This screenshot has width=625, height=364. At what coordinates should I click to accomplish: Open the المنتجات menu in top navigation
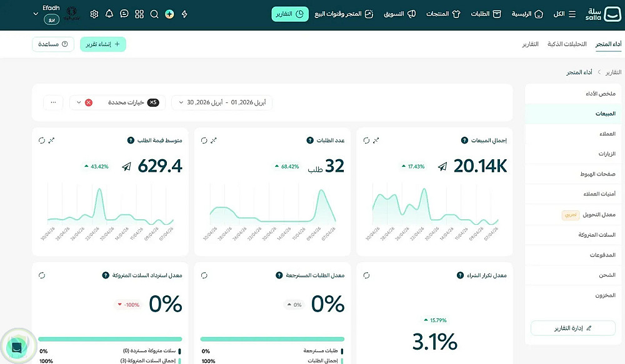point(443,14)
